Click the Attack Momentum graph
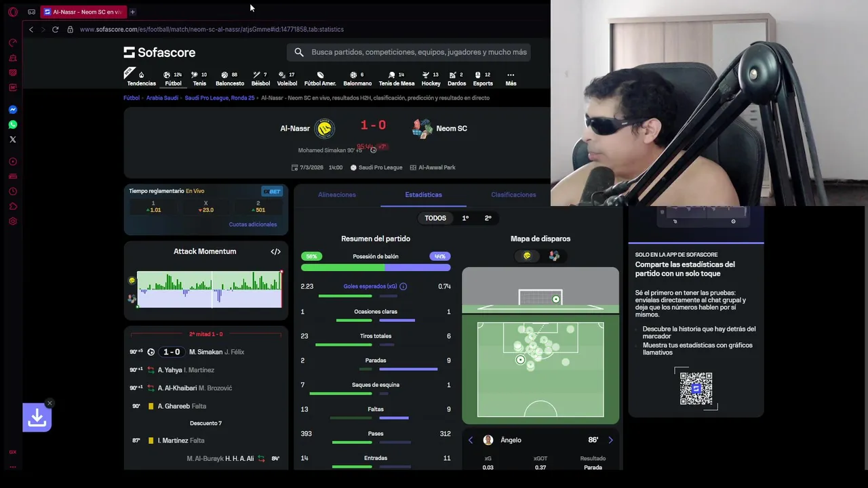Screen dimensions: 868x488 (210, 289)
